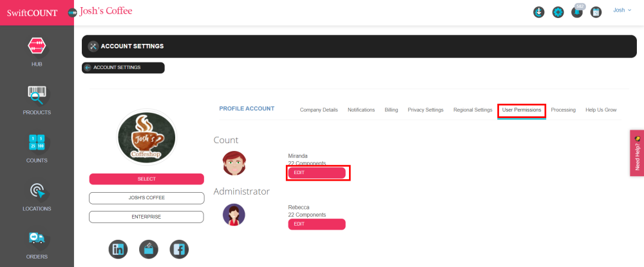Click Miranda's avatar
The height and width of the screenshot is (267, 644).
(x=234, y=163)
